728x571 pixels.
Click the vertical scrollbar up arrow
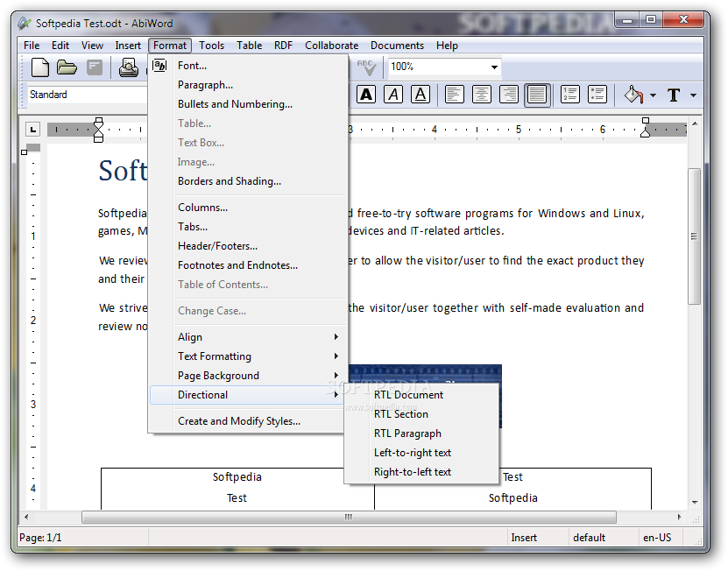(695, 123)
